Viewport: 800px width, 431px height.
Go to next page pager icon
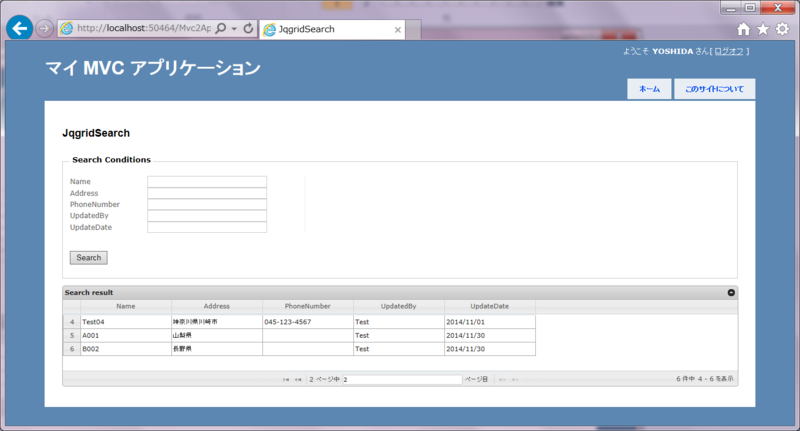(503, 379)
